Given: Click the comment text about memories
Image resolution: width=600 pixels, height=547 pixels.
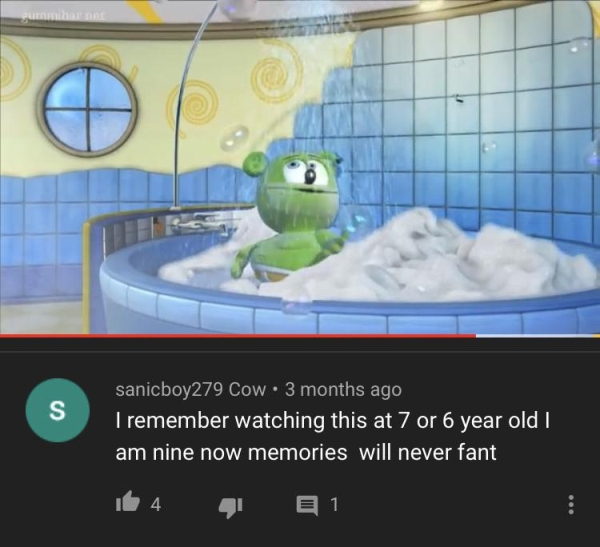Looking at the screenshot, I should 333,436.
